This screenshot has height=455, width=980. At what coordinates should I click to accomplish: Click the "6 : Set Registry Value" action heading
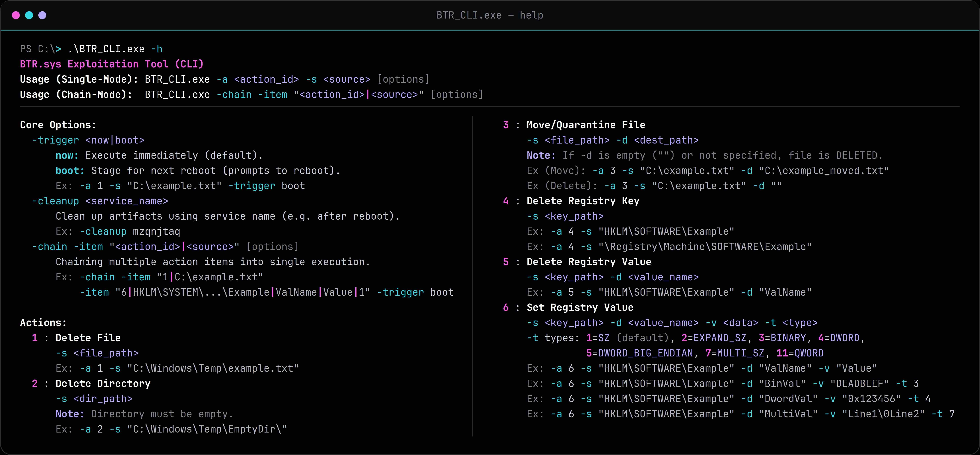(x=568, y=308)
